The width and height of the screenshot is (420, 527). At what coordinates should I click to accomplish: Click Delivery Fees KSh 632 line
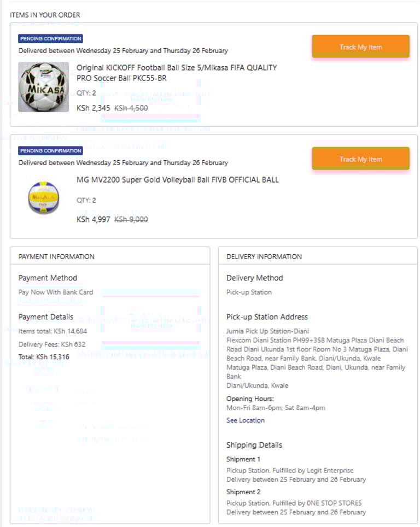pos(52,344)
